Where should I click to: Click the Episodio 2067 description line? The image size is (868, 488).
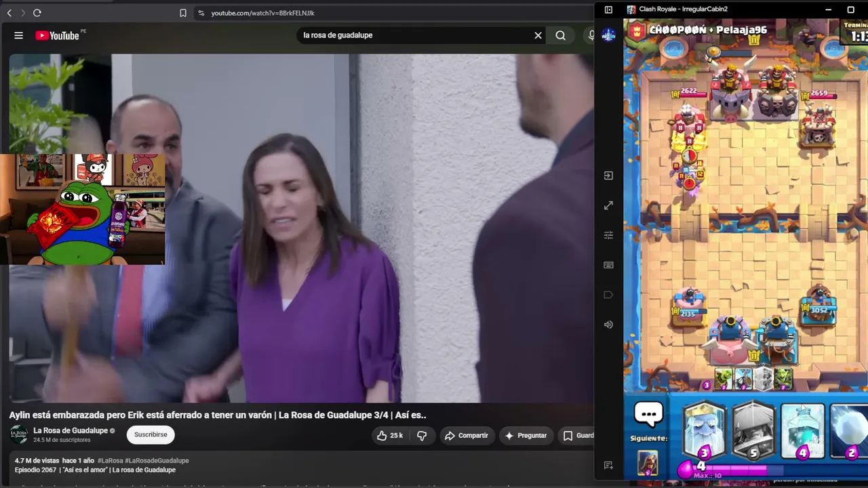95,470
